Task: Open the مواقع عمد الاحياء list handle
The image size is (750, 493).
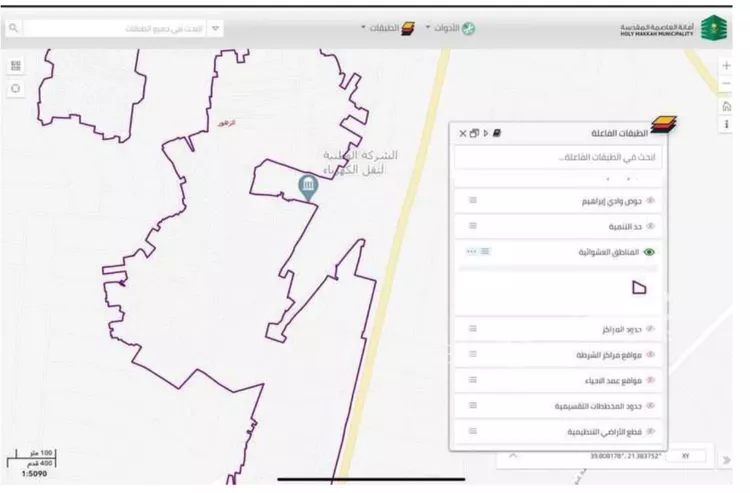Action: click(473, 380)
